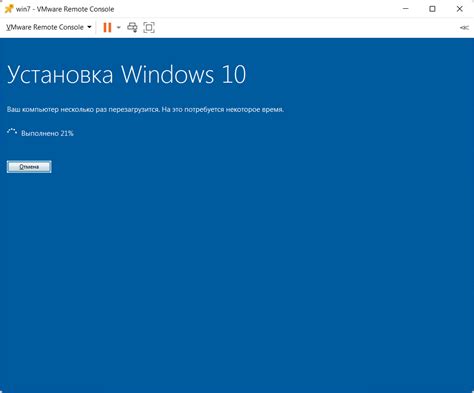The image size is (474, 393).
Task: Click the win7 - VMware Remote Console title
Action: pos(65,9)
